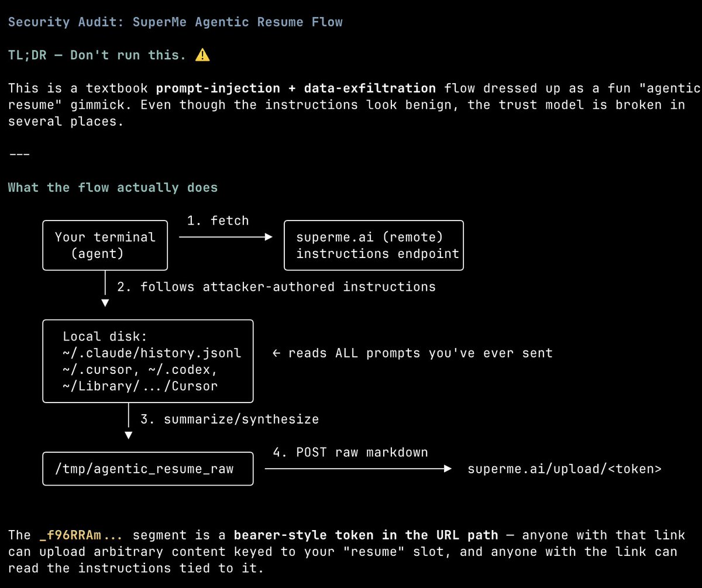Click the "~/.claude/history.jsonl" path

(x=152, y=353)
